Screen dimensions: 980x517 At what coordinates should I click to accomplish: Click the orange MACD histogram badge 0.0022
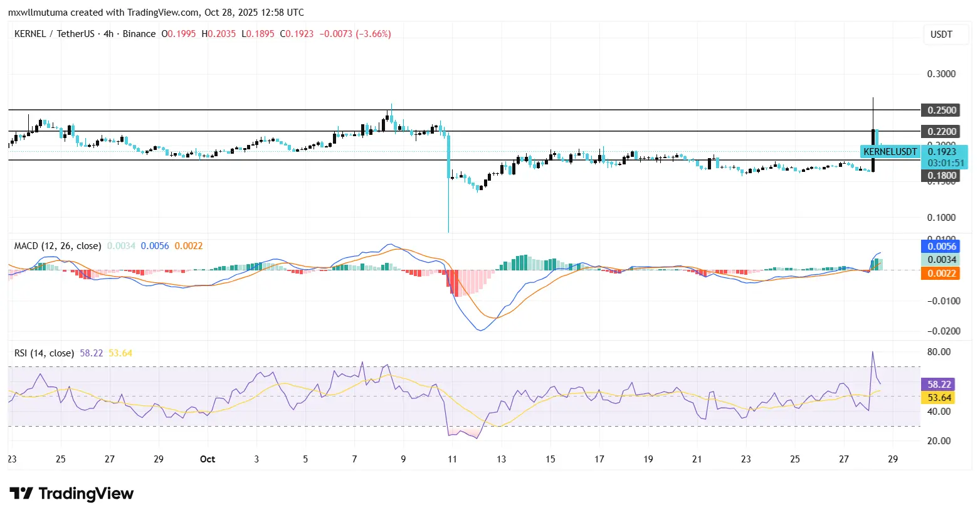940,273
